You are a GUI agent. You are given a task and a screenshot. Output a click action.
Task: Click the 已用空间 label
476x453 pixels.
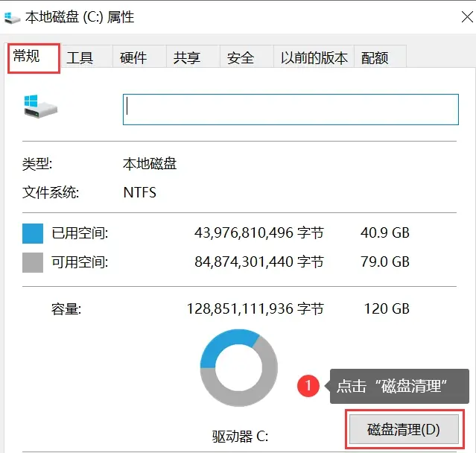point(80,233)
